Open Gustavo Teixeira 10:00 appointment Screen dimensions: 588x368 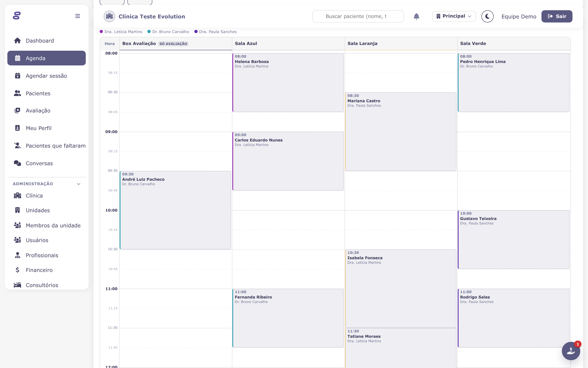[513, 239]
